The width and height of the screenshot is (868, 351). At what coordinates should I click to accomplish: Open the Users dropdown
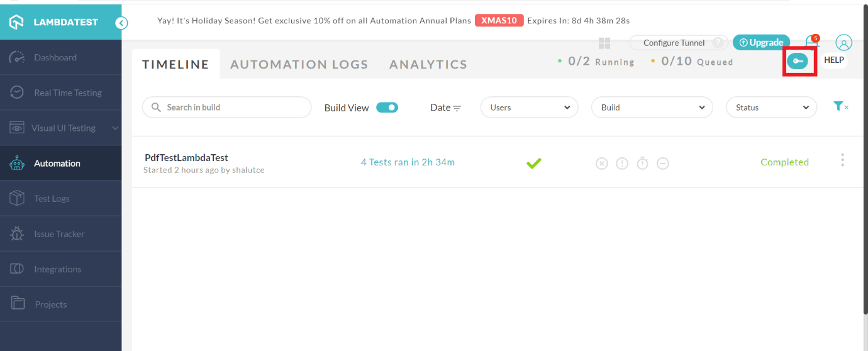[529, 108]
